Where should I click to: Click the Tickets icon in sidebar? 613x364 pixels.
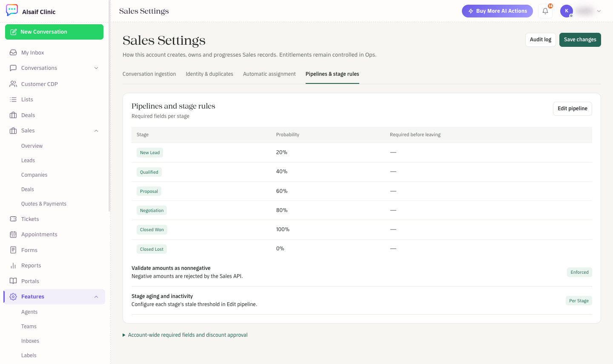(x=13, y=219)
